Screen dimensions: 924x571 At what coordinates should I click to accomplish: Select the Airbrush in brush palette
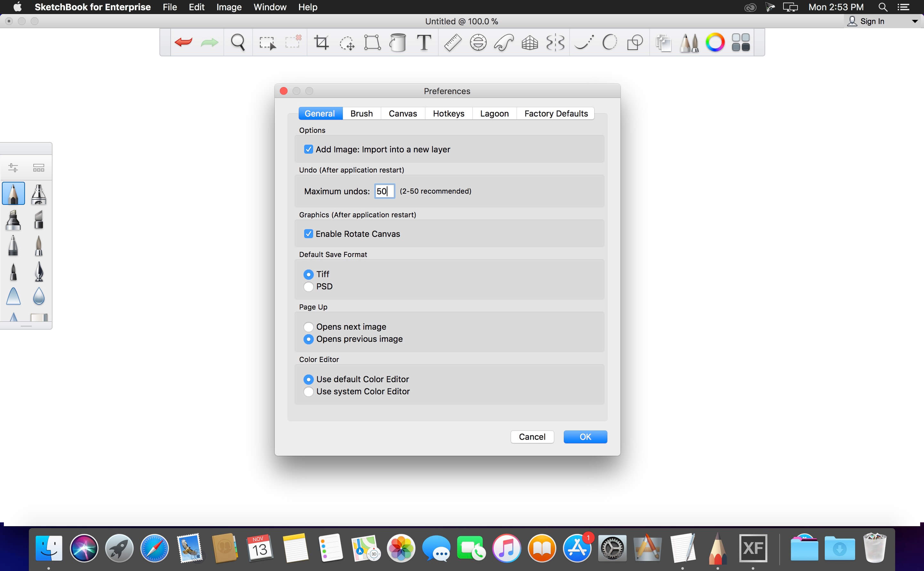pos(38,194)
